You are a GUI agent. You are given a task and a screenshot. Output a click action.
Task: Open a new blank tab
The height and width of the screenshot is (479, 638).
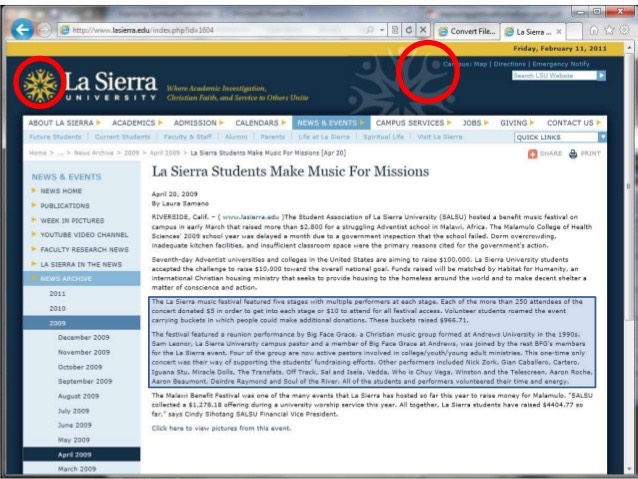pos(574,31)
